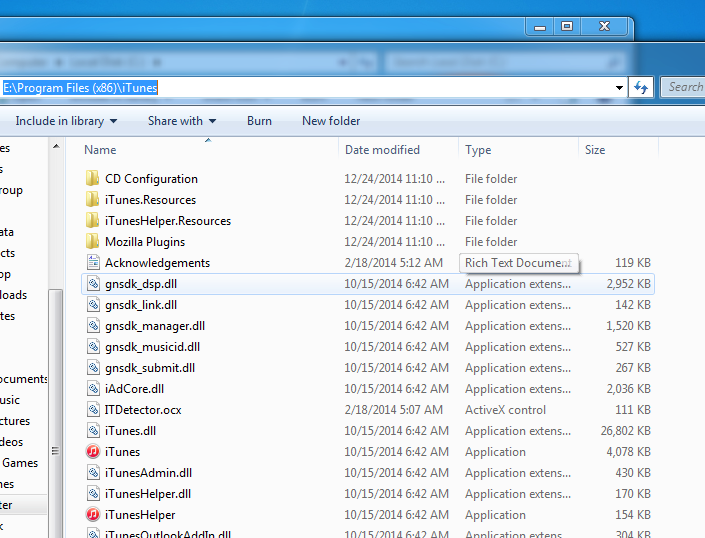Open the Share with dropdown menu
The image size is (705, 538).
pos(182,121)
